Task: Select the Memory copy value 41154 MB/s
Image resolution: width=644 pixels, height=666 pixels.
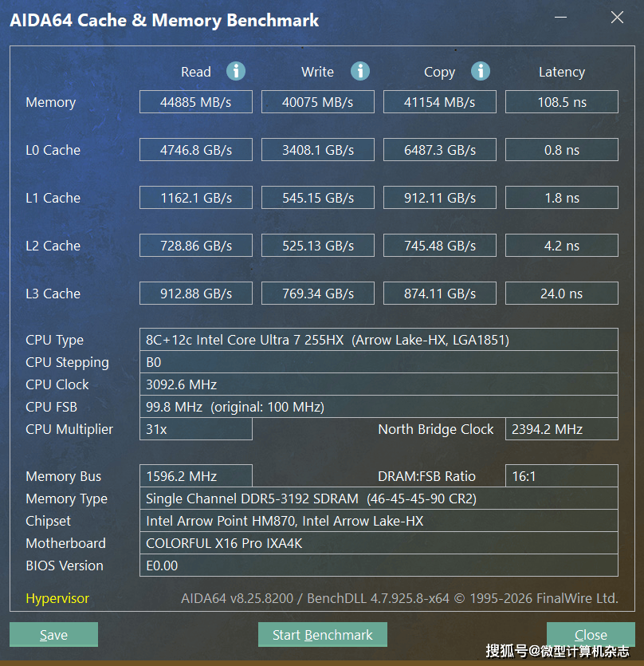Action: pos(439,102)
